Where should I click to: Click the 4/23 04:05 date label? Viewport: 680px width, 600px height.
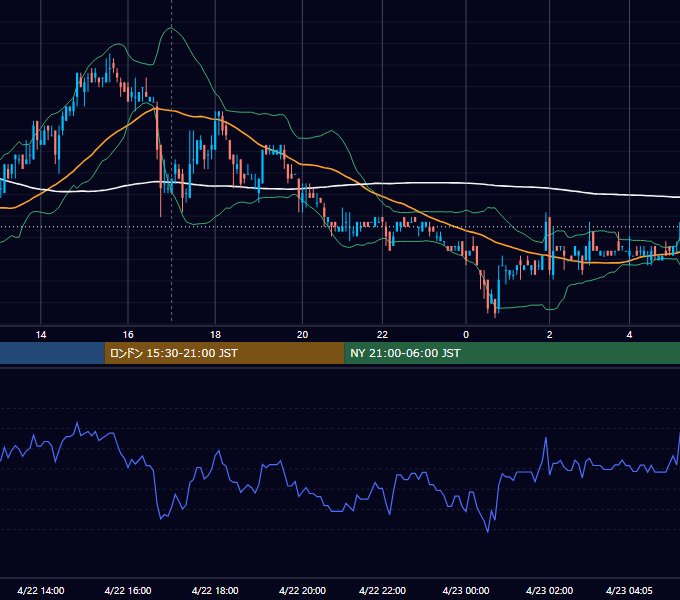click(x=629, y=590)
